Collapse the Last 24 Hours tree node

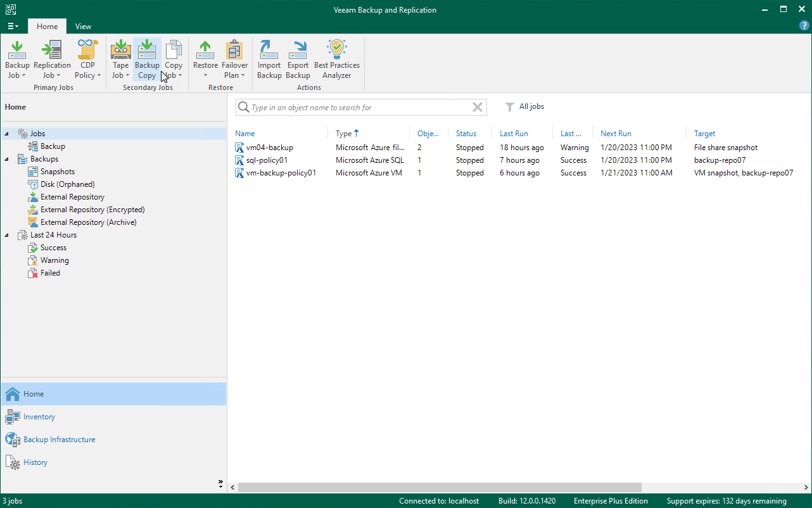(7, 235)
